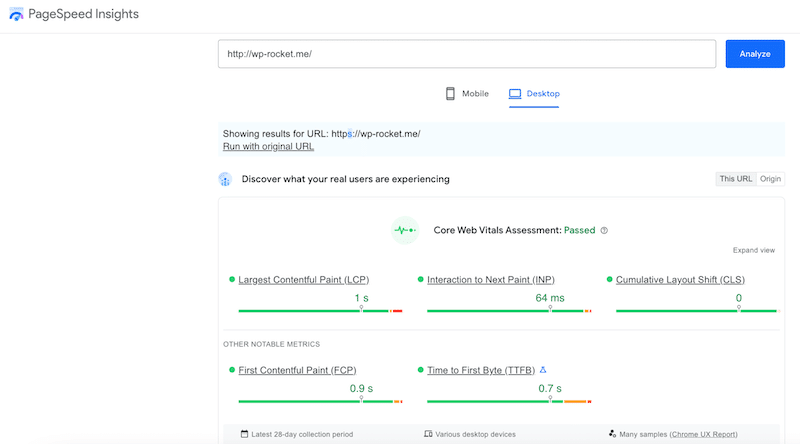Click the LCP value 1 s
Image resolution: width=800 pixels, height=444 pixels.
tap(362, 298)
